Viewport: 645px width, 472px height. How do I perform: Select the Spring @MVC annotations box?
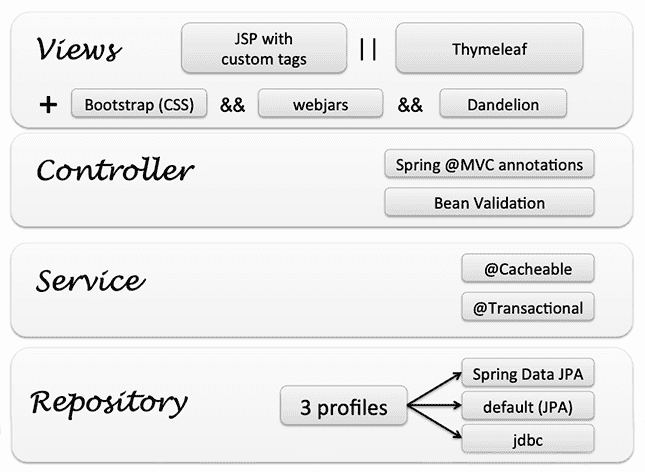(x=489, y=164)
